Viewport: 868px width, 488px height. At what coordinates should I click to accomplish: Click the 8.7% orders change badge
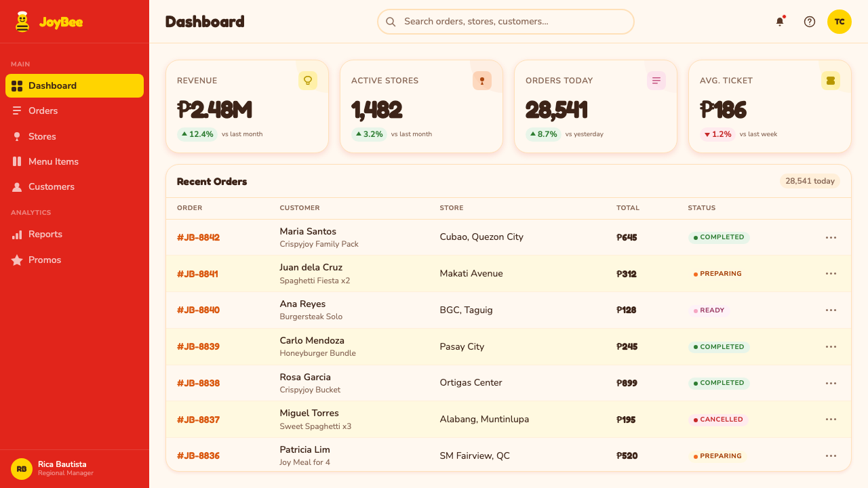(543, 134)
